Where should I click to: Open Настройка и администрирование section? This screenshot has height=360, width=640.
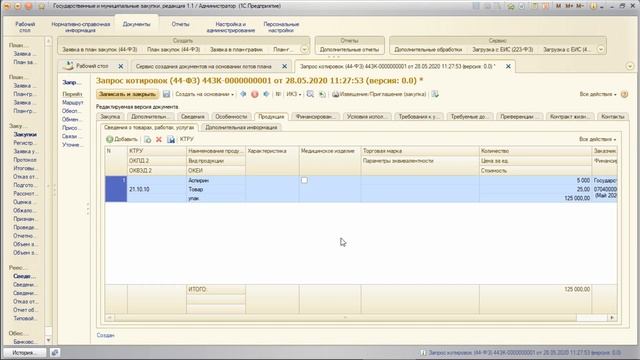(x=231, y=27)
